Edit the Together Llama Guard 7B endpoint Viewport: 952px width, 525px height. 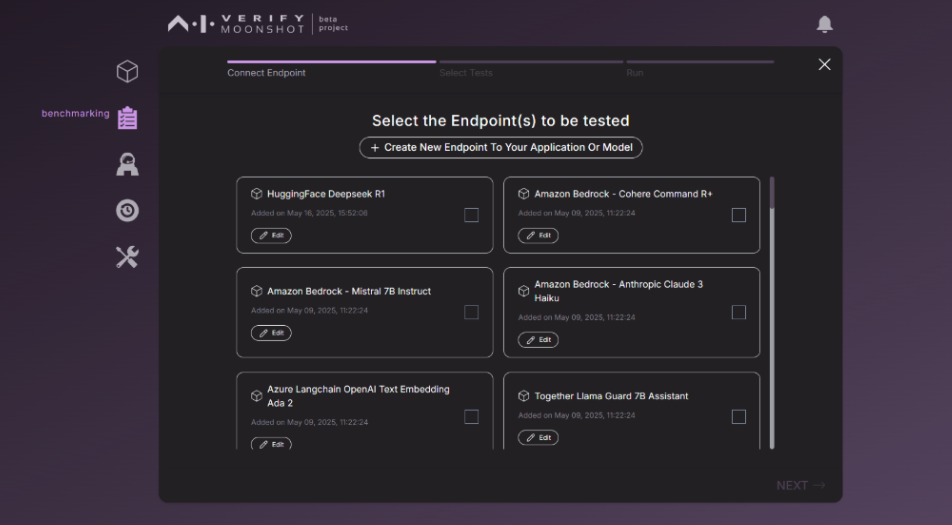coord(539,438)
